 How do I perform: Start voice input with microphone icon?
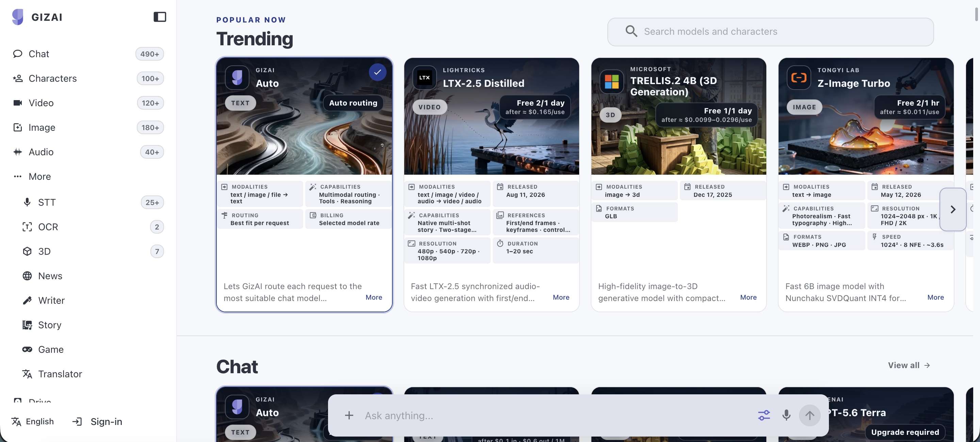pyautogui.click(x=786, y=415)
